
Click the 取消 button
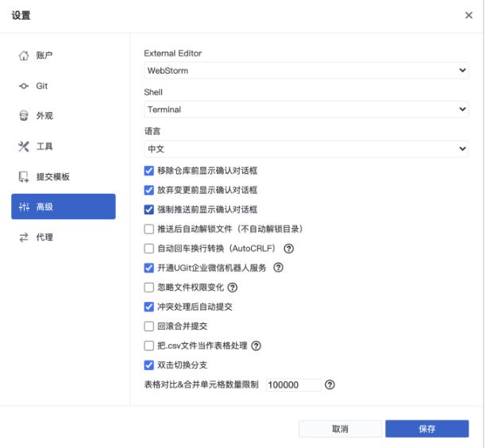tap(339, 429)
